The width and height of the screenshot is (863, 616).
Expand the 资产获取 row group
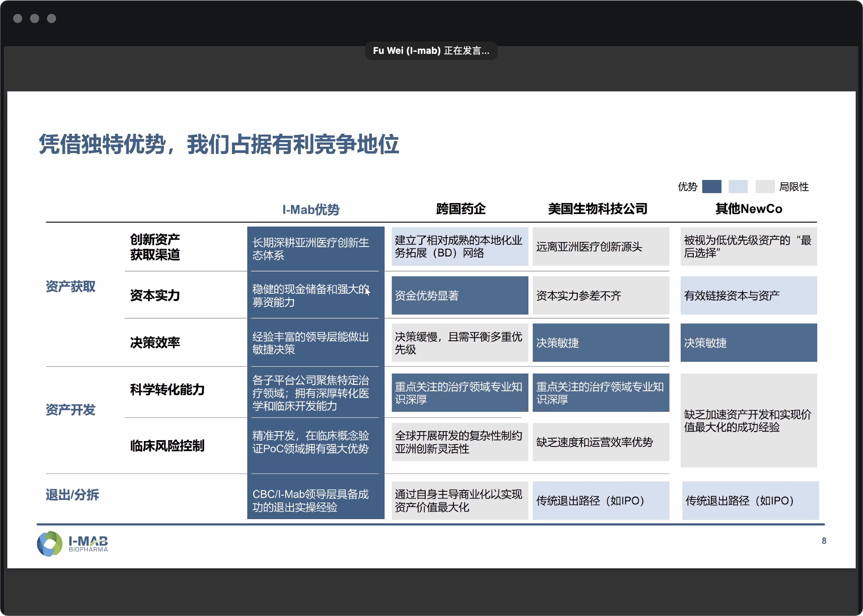(x=70, y=286)
